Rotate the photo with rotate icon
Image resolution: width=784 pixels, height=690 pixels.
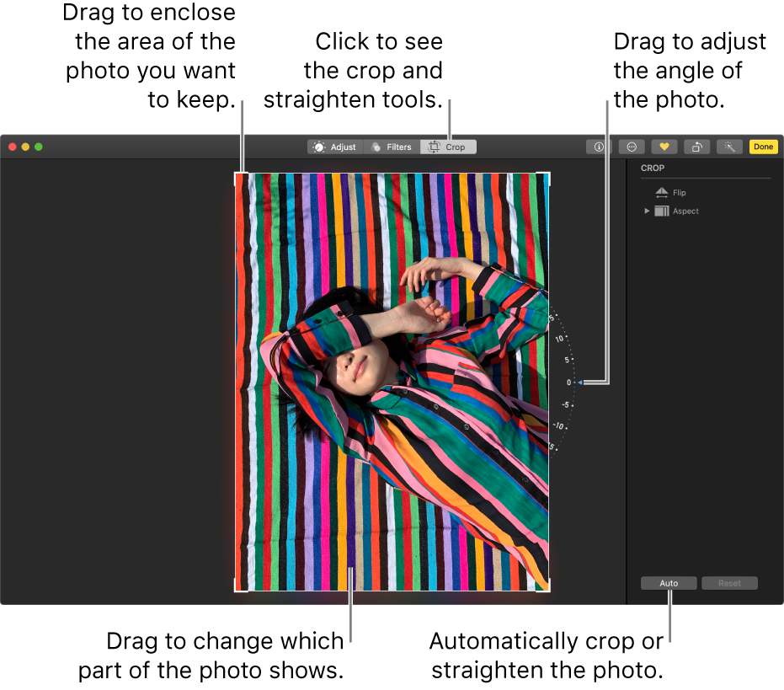click(697, 147)
